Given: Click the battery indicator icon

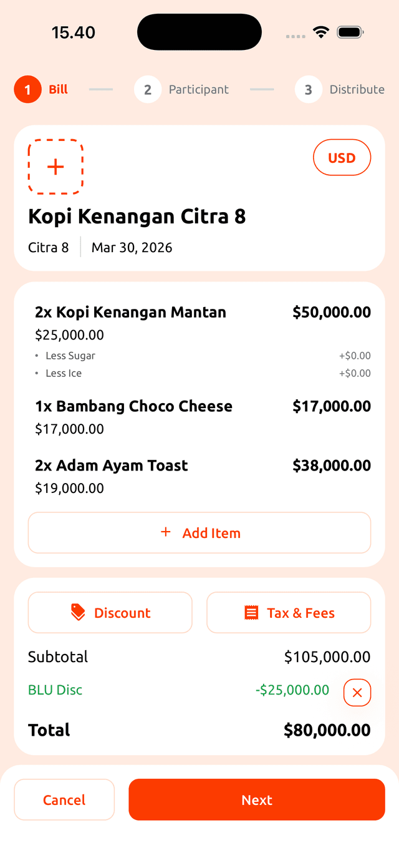Looking at the screenshot, I should tap(350, 31).
